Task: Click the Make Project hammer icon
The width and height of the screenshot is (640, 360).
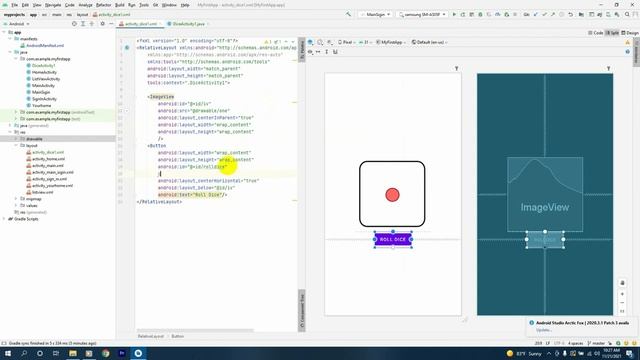Action: point(348,14)
